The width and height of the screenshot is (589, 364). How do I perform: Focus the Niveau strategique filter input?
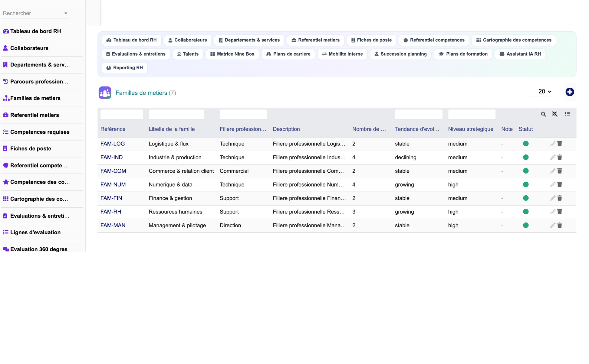[472, 115]
